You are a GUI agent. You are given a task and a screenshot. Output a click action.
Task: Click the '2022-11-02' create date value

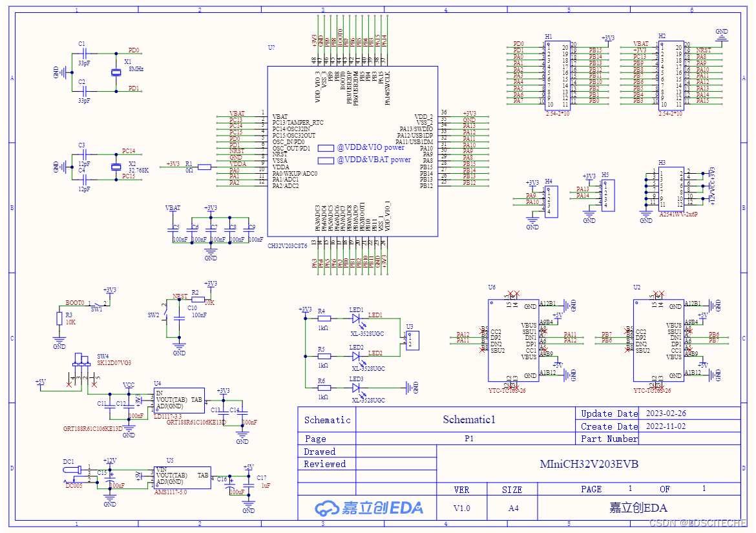pyautogui.click(x=666, y=426)
